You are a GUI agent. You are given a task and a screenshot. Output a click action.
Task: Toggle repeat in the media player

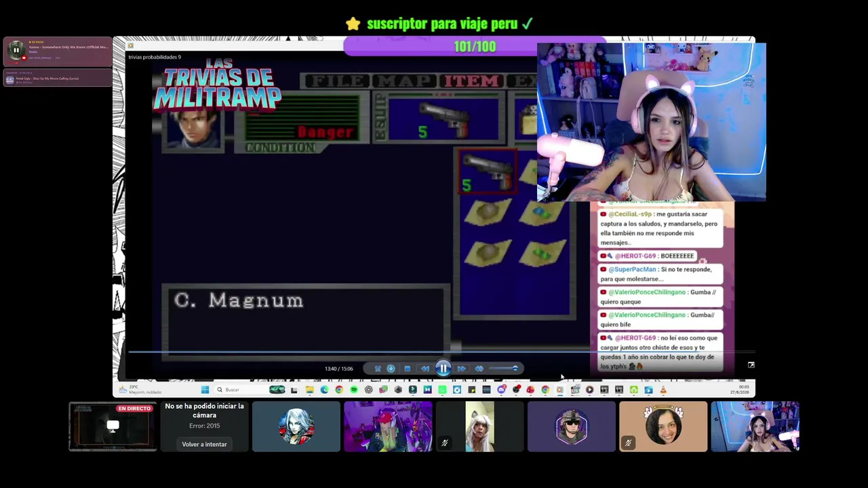coord(391,369)
